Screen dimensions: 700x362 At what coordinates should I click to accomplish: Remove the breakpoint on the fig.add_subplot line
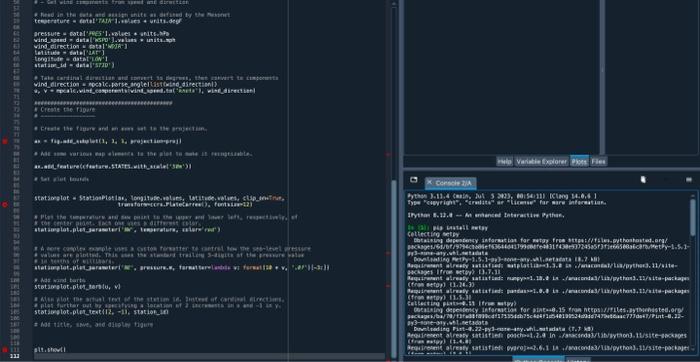click(x=5, y=141)
